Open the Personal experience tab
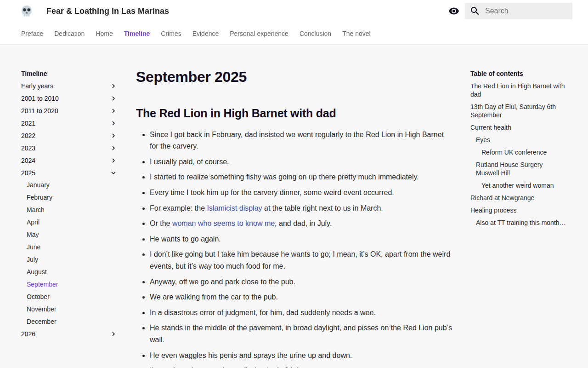This screenshot has height=368, width=588. (259, 34)
